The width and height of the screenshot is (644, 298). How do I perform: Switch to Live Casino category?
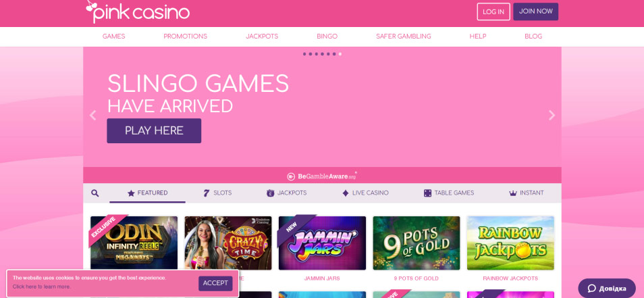point(365,193)
